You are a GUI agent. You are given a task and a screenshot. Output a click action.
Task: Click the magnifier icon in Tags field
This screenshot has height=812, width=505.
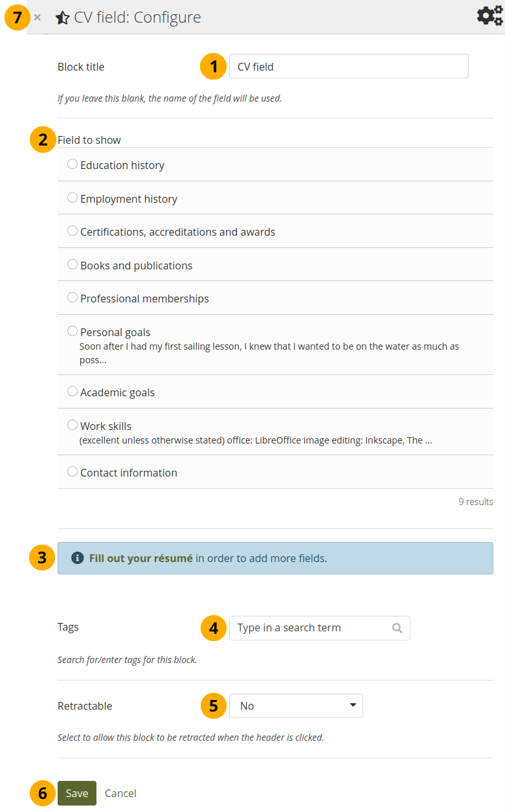coord(398,628)
